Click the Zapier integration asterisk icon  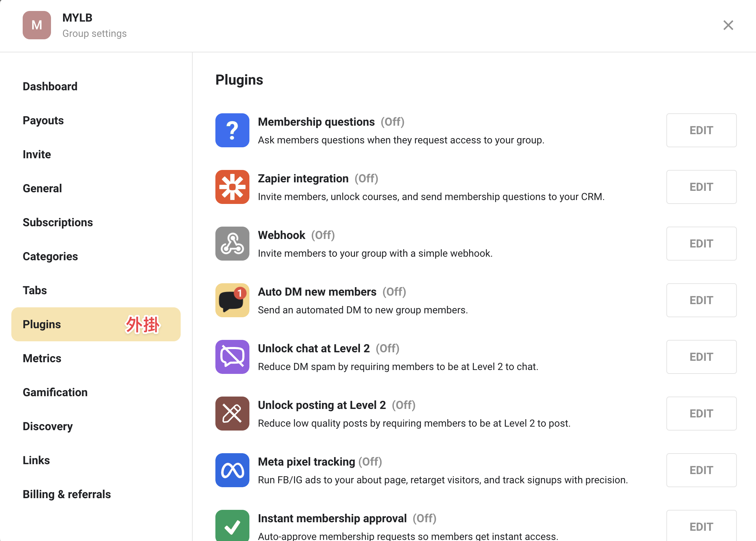[232, 187]
